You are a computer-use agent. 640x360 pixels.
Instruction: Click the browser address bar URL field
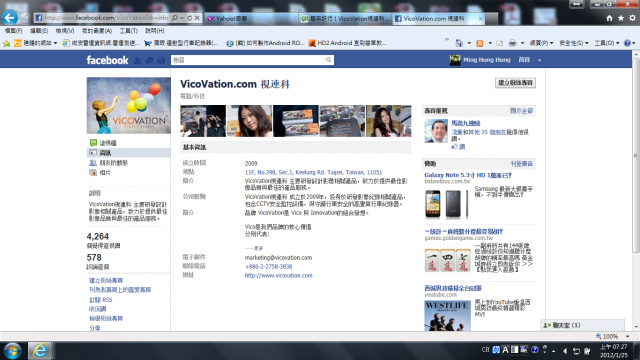tap(107, 18)
